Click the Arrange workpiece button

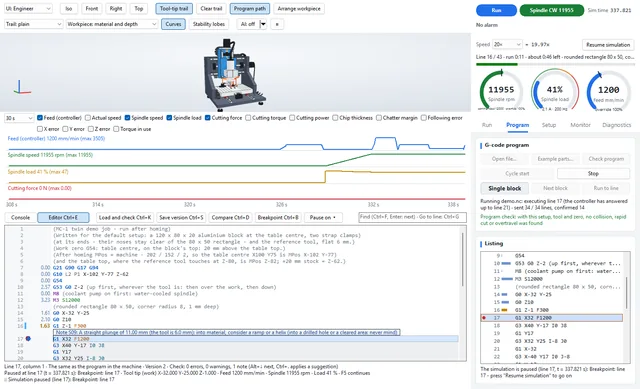pyautogui.click(x=299, y=9)
